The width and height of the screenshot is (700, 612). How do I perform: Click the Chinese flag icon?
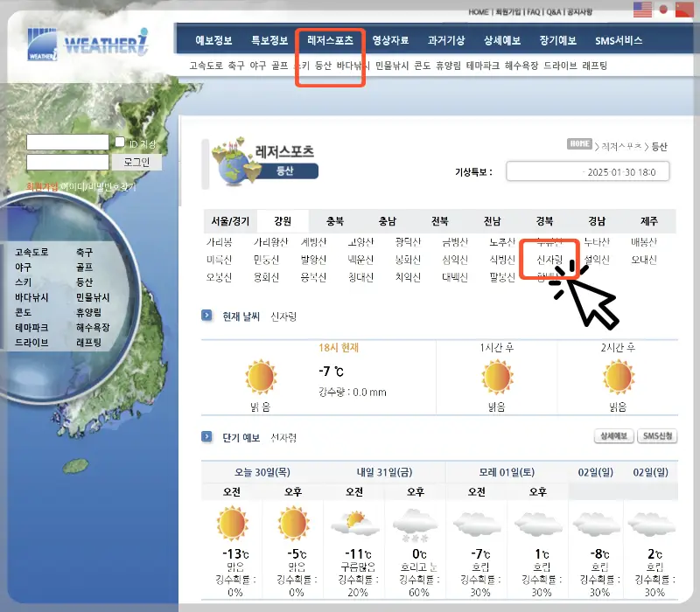[684, 10]
